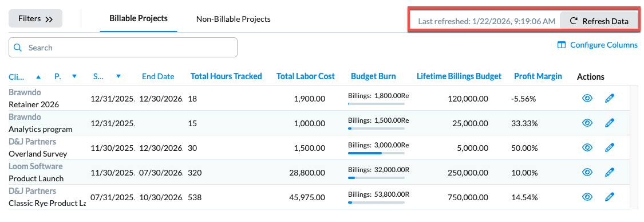This screenshot has height=222, width=644.
Task: Open Brawndo client on Analytics program row
Action: (25, 117)
